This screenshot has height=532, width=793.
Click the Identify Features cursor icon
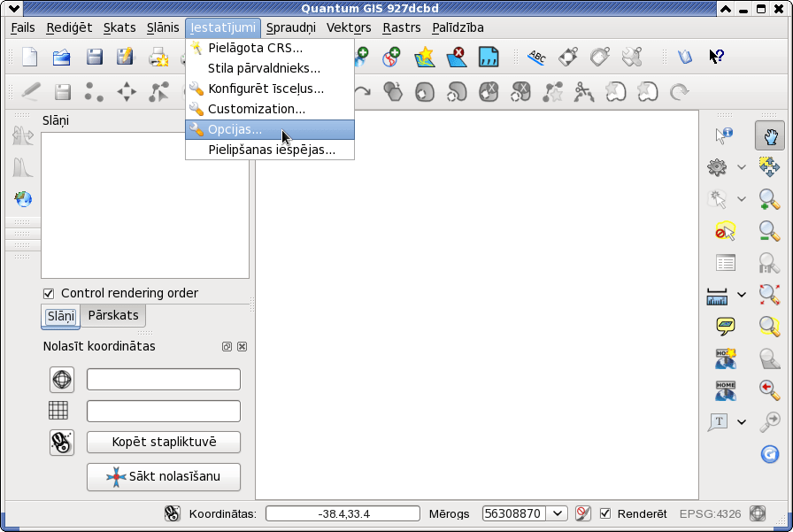(724, 135)
